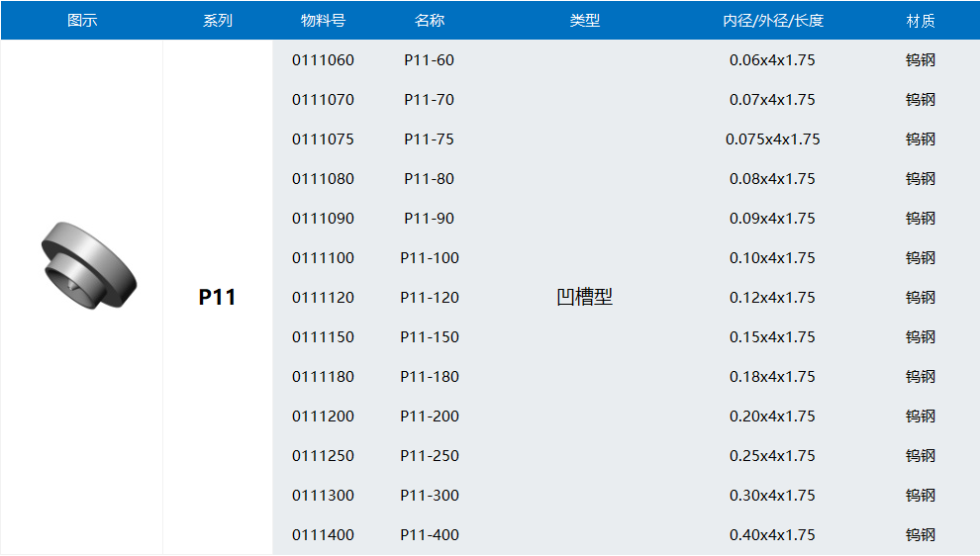Click the 物料号 column header
Viewport: 980px width, 556px height.
323,20
